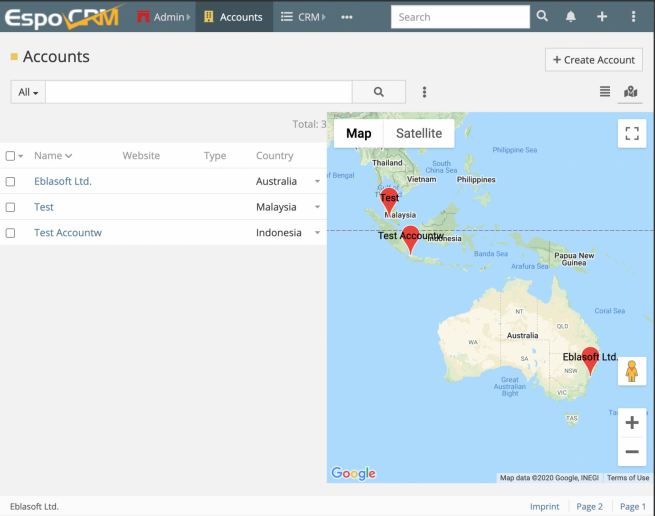
Task: Switch map to Satellite view
Action: pyautogui.click(x=418, y=133)
